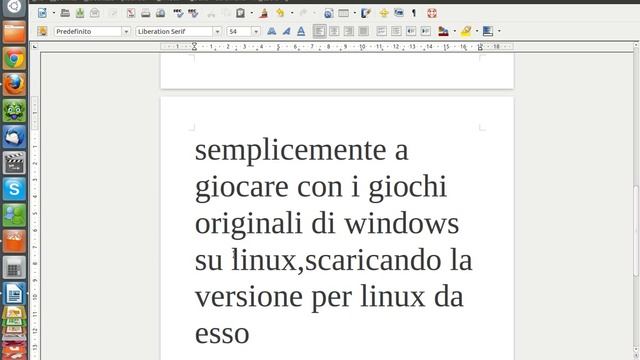This screenshot has height=360, width=640.
Task: Toggle automatic spell checking
Action: (x=193, y=13)
